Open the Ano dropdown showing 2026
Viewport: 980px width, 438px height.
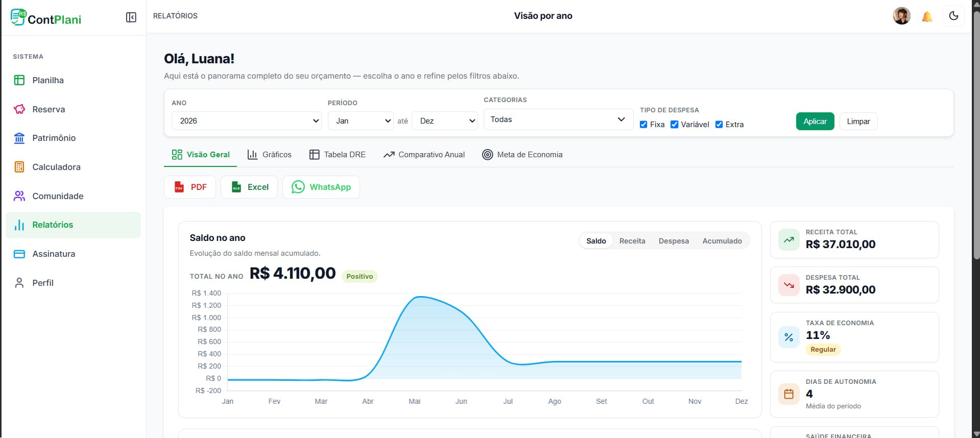(x=247, y=121)
